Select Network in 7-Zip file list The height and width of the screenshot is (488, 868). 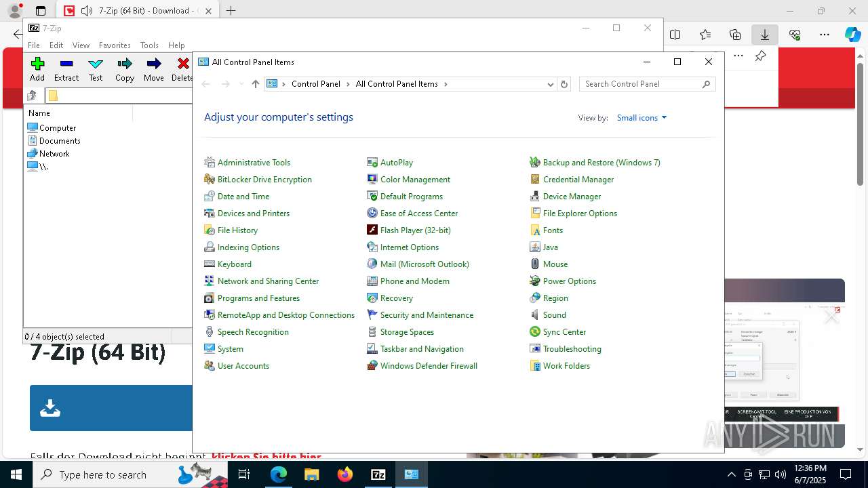click(x=54, y=154)
